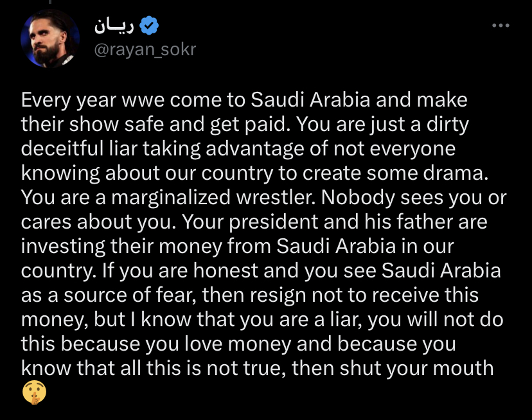Viewport: 532px width, 420px height.
Task: Click the blue verified checkmark badge
Action: coord(149,26)
